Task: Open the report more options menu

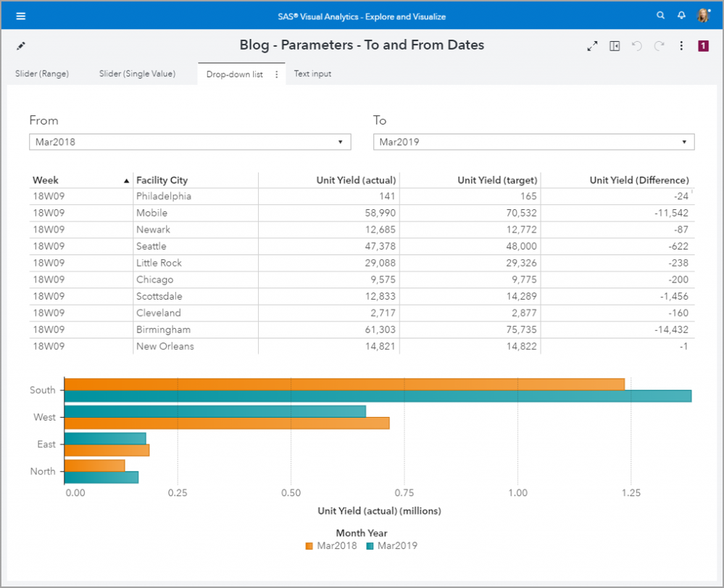Action: [681, 46]
